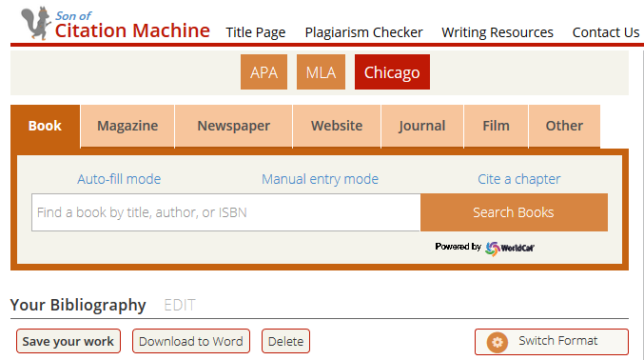The width and height of the screenshot is (644, 360).
Task: Switch to the Journal tab
Action: coord(422,126)
